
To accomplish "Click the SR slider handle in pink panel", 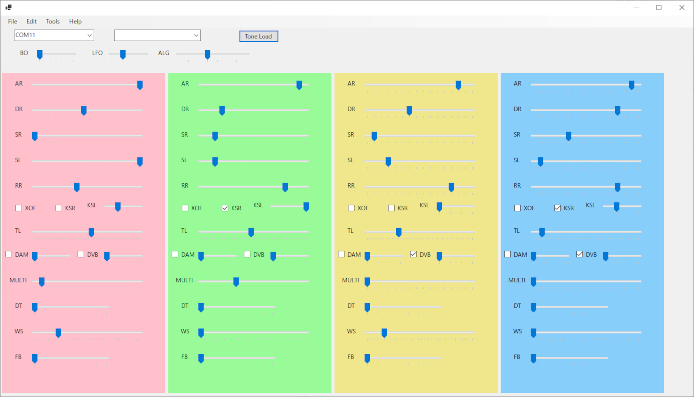I will [x=35, y=136].
